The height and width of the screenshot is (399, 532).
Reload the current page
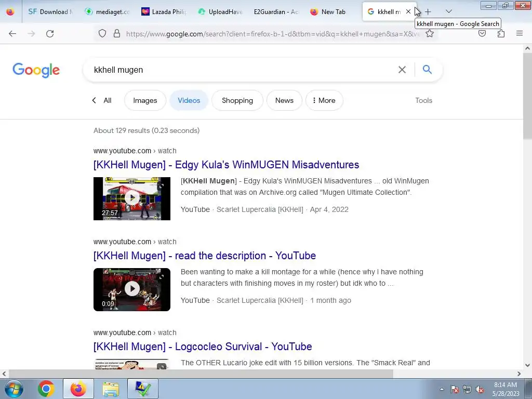(50, 34)
